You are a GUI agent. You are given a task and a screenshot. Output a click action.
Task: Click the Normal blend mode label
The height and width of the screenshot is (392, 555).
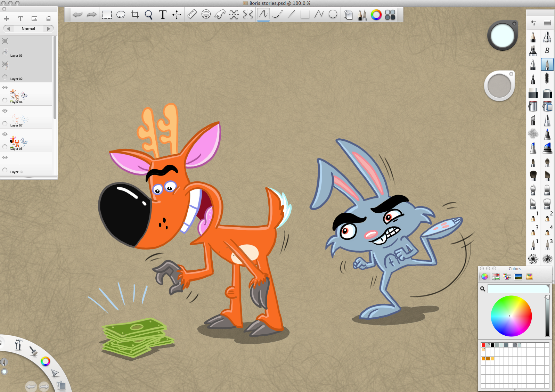(28, 29)
